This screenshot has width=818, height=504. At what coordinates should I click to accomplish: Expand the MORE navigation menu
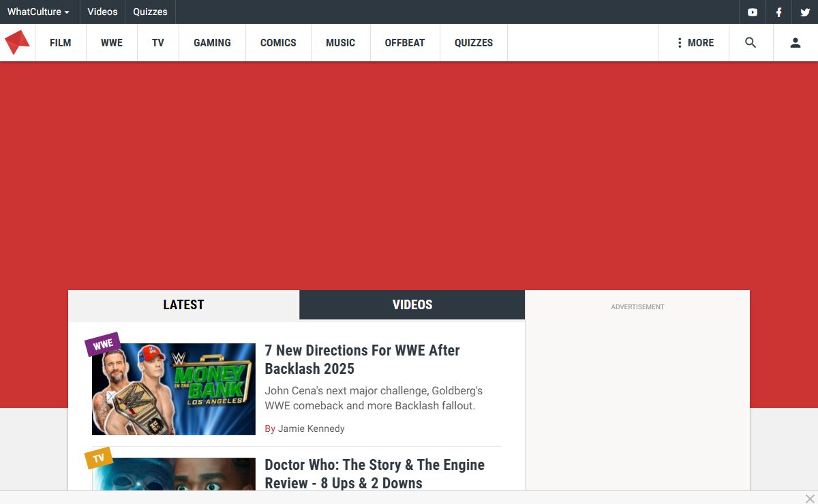[694, 42]
